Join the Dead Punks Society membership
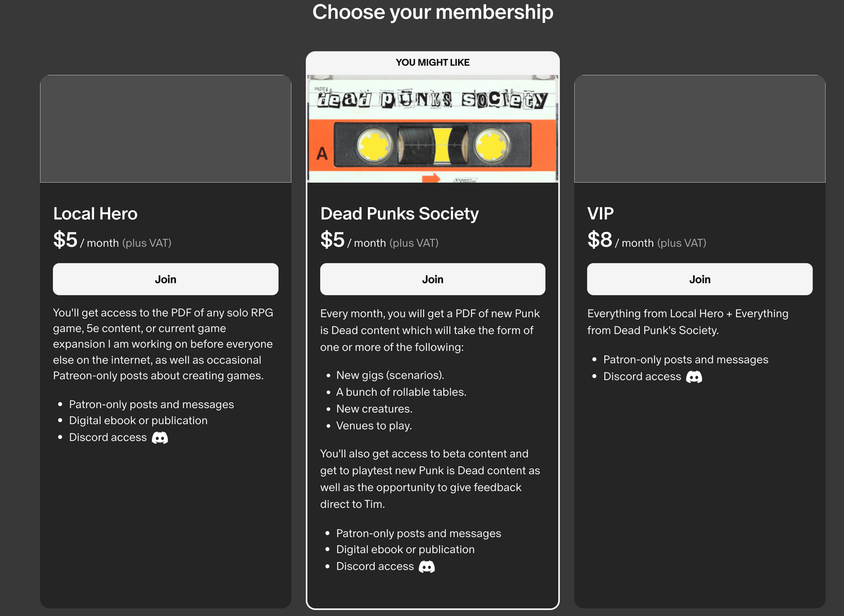This screenshot has width=844, height=616. [433, 279]
